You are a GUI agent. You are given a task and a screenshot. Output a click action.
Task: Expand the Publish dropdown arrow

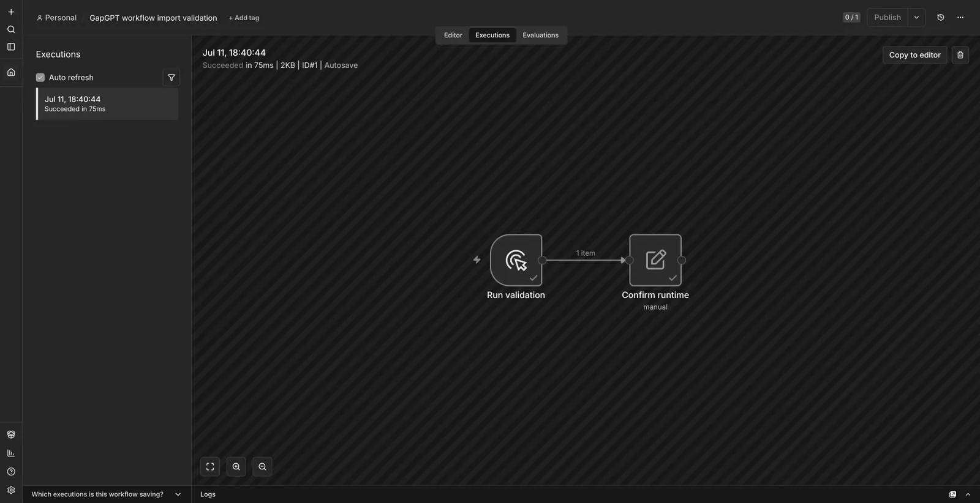(916, 18)
